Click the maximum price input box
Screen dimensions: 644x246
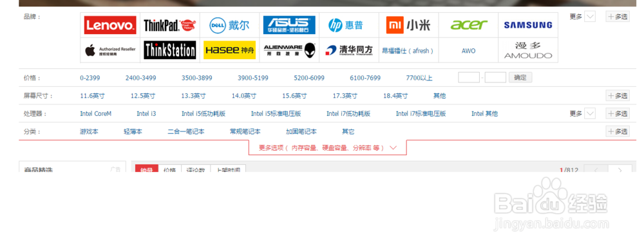coord(495,77)
